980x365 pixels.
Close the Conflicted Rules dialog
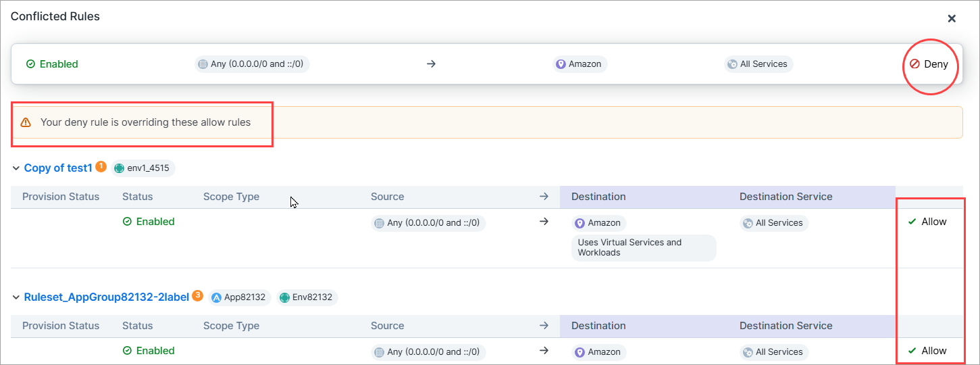(952, 18)
